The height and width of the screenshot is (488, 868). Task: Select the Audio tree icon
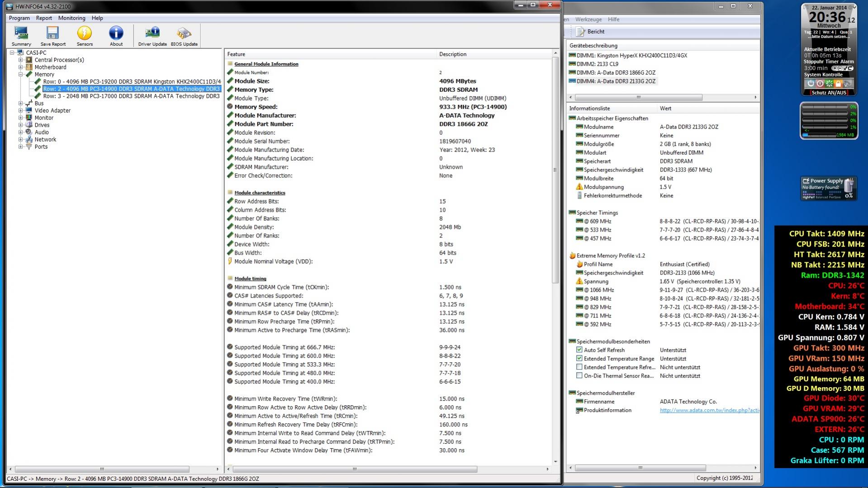tap(29, 132)
